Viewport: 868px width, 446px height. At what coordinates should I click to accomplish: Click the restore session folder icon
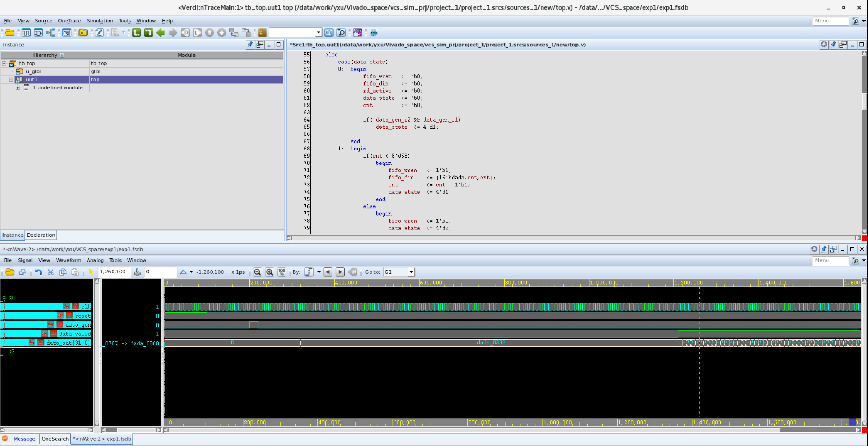tap(83, 33)
